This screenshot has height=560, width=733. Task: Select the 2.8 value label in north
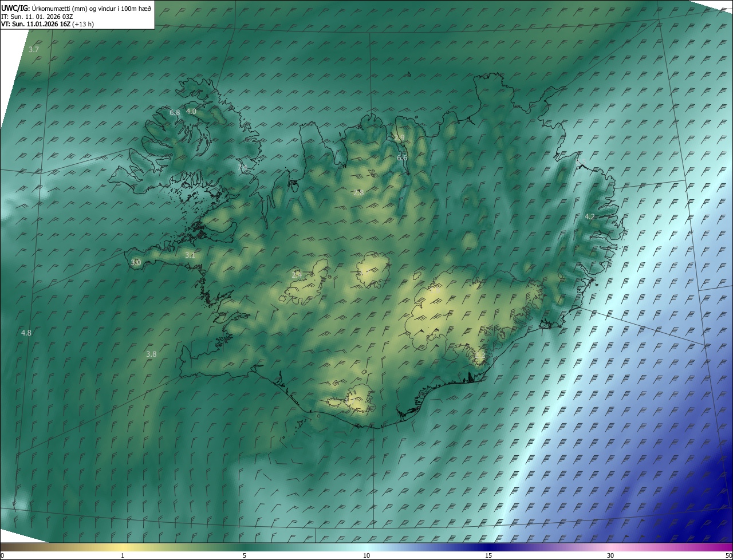pyautogui.click(x=358, y=193)
